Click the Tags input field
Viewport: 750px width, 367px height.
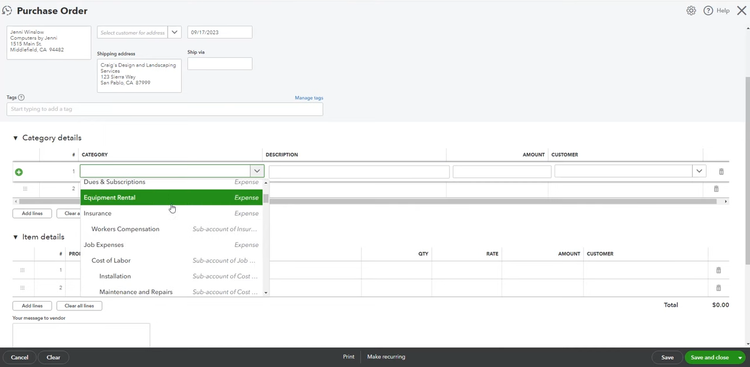165,109
